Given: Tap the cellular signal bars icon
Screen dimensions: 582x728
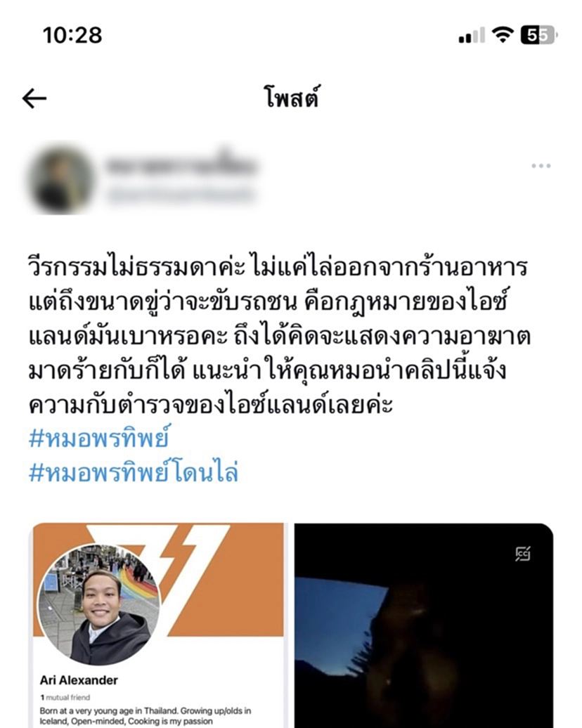Looking at the screenshot, I should tap(472, 35).
